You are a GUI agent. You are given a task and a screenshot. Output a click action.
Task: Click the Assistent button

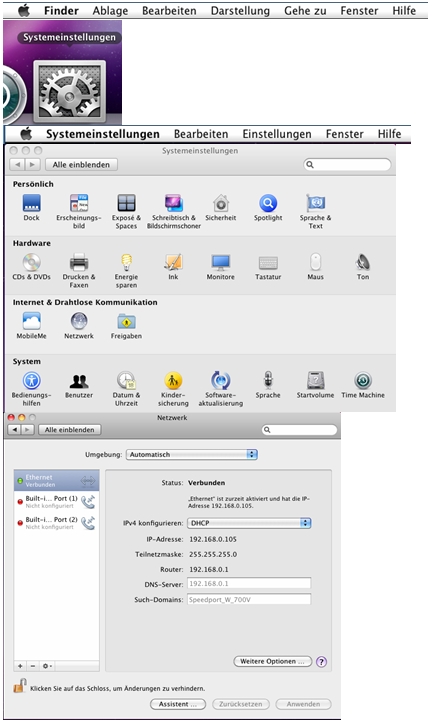click(x=178, y=704)
